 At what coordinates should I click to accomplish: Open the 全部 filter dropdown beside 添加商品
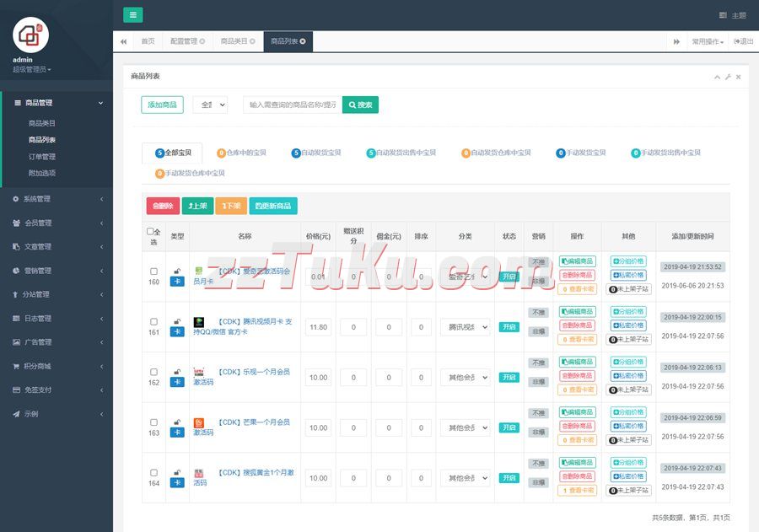(210, 105)
